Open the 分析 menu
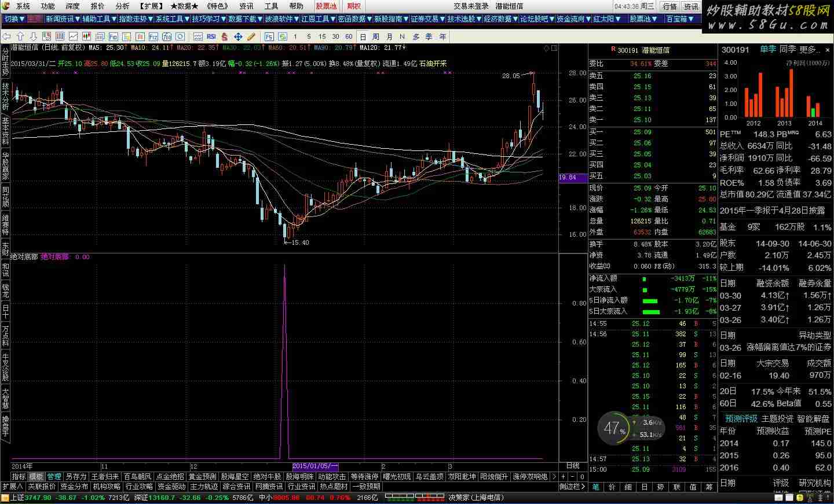This screenshot has height=504, width=834. [122, 6]
